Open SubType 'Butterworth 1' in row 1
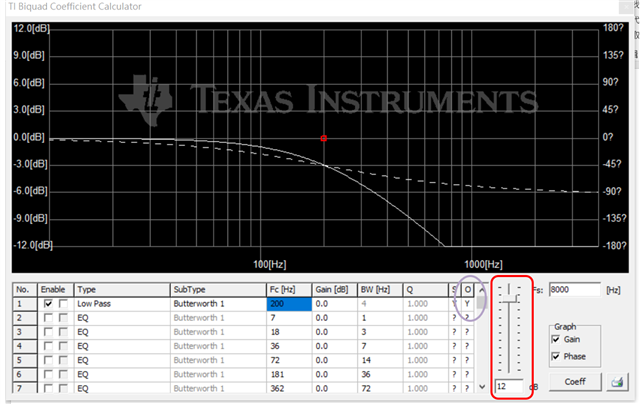The image size is (640, 404). click(x=218, y=304)
